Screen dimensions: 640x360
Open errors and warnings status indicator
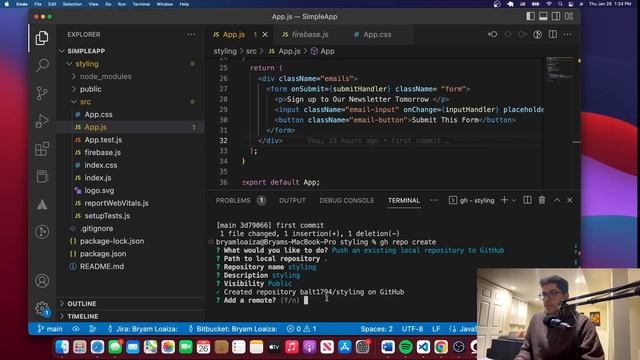point(301,329)
